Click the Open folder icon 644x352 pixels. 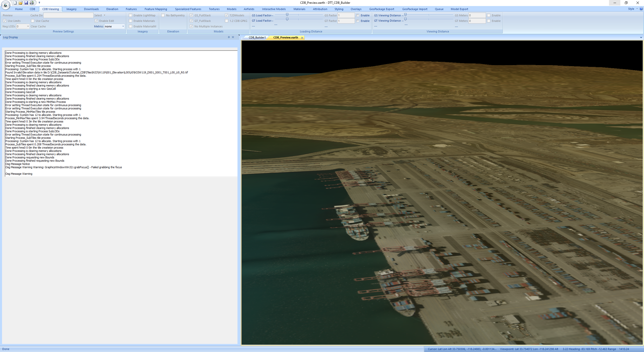21,3
